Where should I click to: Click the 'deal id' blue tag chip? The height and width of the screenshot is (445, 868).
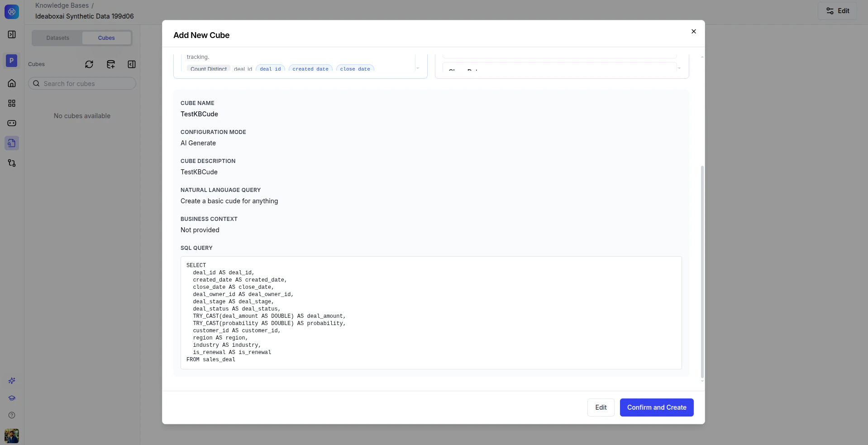click(270, 69)
